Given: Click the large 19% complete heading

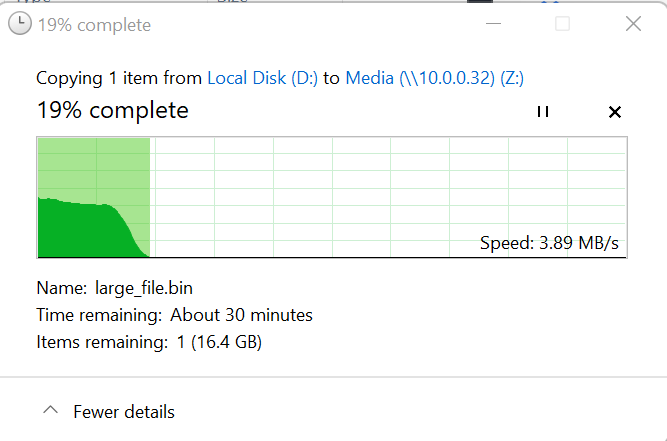Looking at the screenshot, I should tap(113, 111).
